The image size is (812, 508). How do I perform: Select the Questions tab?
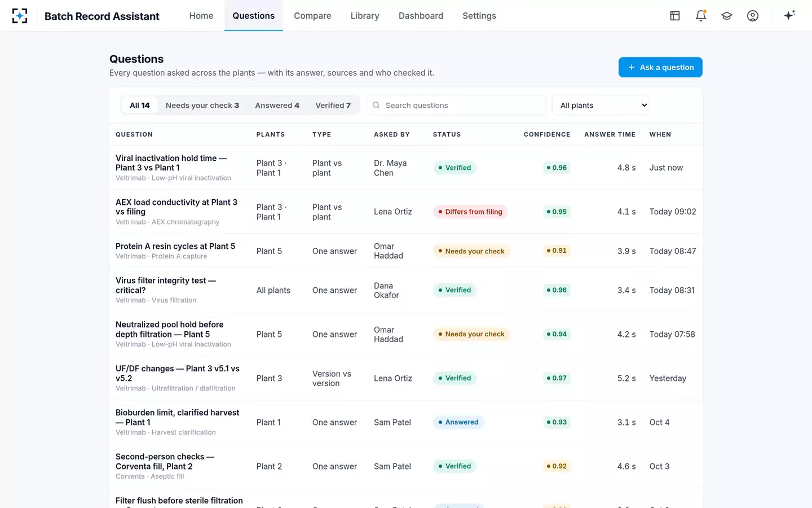(254, 16)
